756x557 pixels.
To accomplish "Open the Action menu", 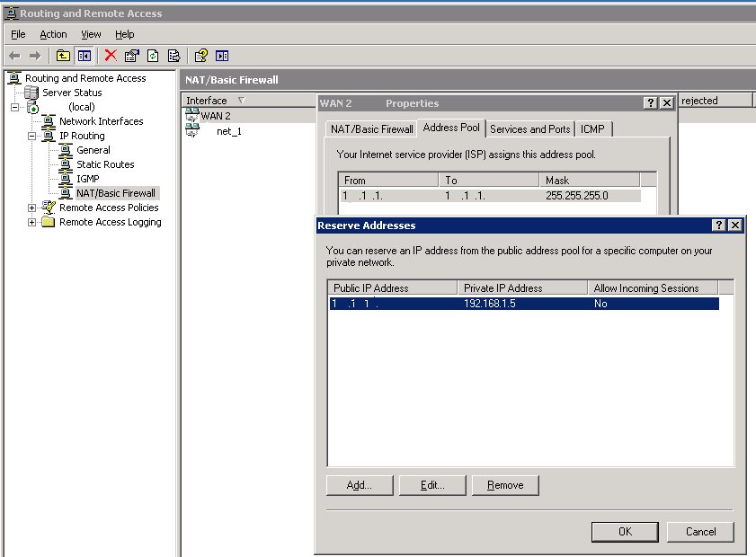I will click(53, 34).
